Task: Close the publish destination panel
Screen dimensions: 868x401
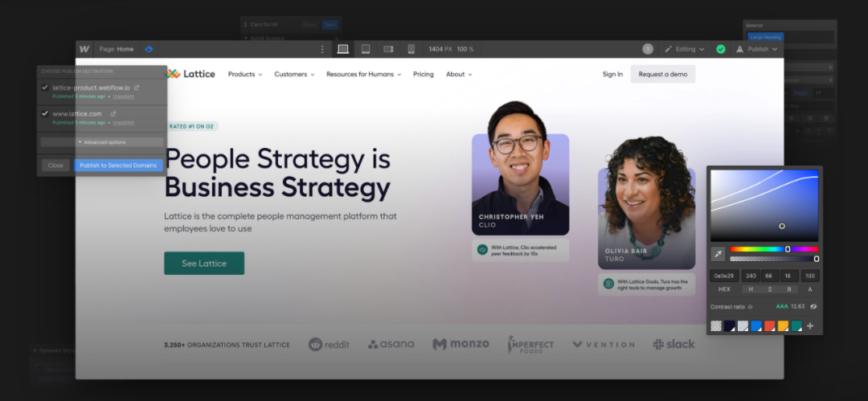Action: pos(55,165)
